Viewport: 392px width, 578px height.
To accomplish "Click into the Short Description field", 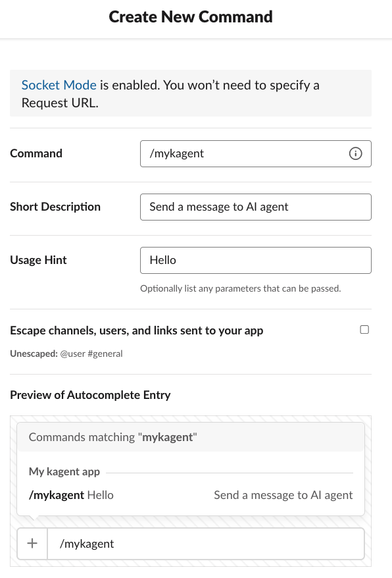I will [256, 207].
